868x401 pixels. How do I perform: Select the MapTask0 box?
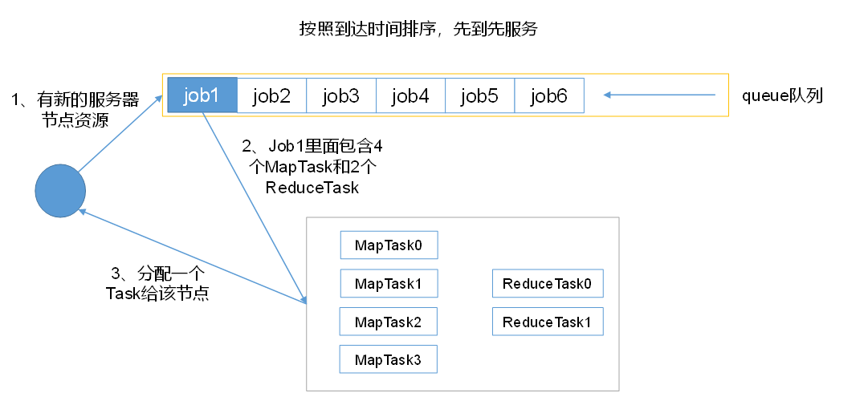389,245
